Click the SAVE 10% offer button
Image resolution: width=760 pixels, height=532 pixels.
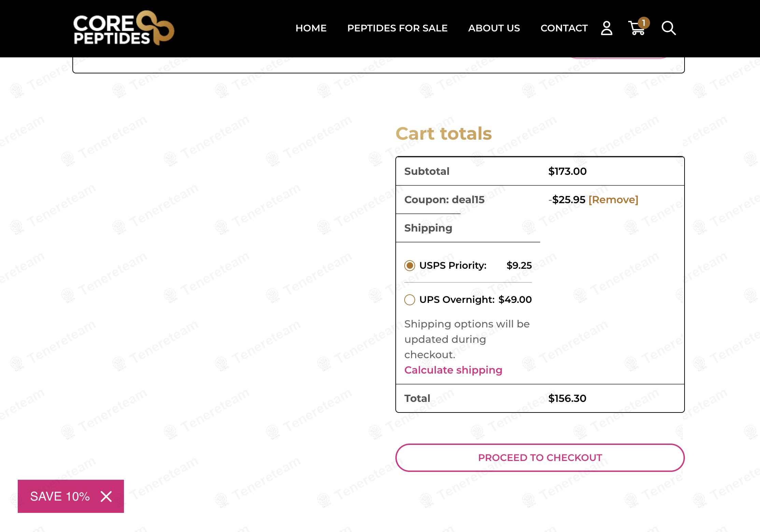[x=60, y=496]
